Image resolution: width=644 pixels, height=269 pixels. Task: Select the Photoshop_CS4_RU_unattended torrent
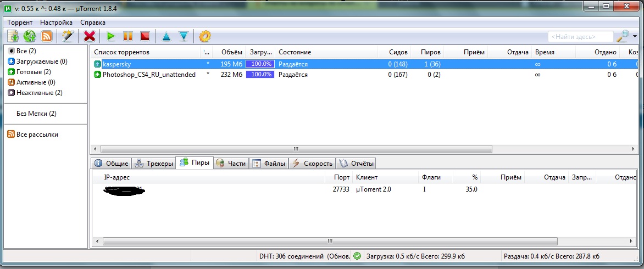click(x=365, y=75)
